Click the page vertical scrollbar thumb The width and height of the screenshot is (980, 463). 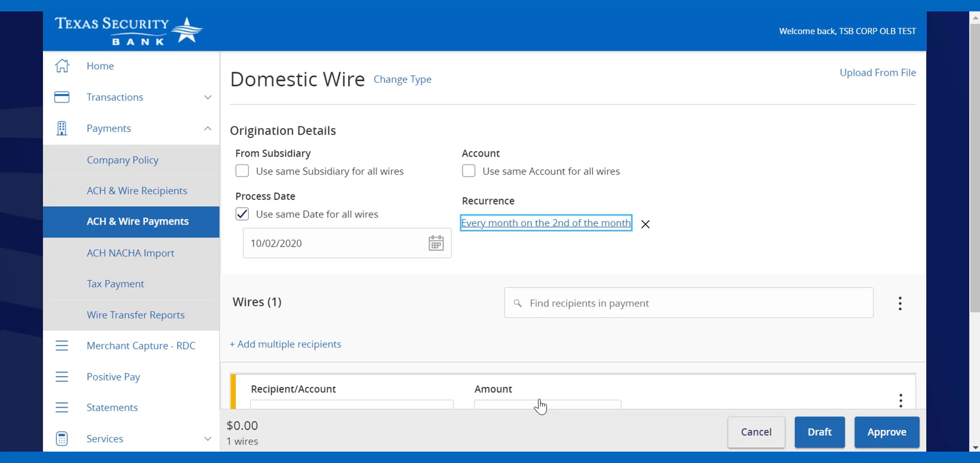click(x=975, y=167)
